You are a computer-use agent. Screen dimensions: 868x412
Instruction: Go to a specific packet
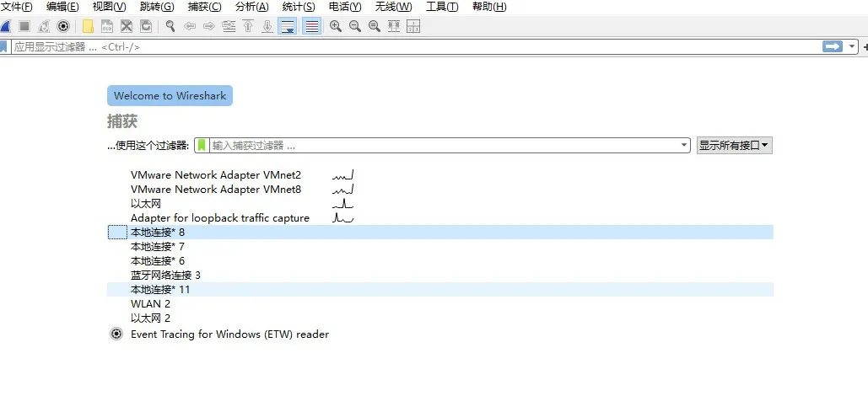(229, 26)
